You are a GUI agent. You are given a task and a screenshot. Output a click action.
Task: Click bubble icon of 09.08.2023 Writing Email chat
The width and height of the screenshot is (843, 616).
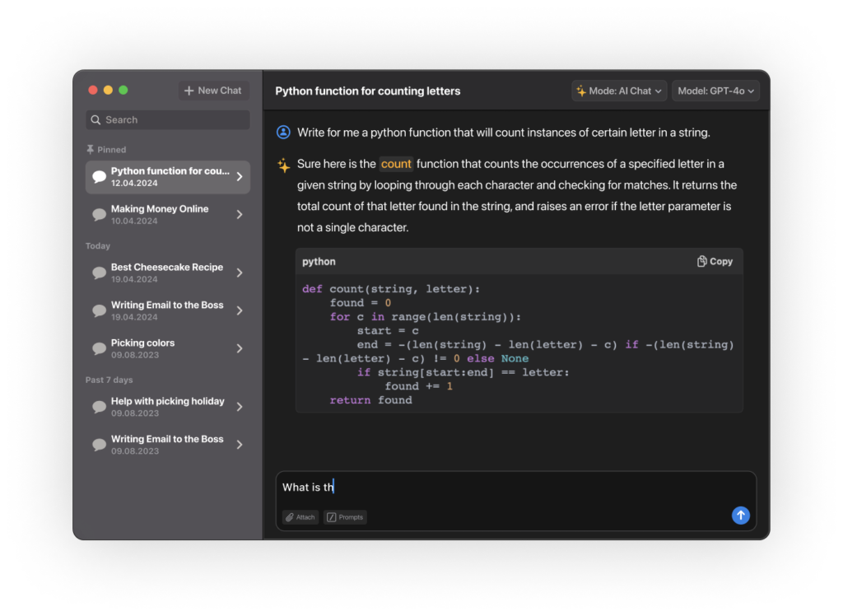(99, 445)
